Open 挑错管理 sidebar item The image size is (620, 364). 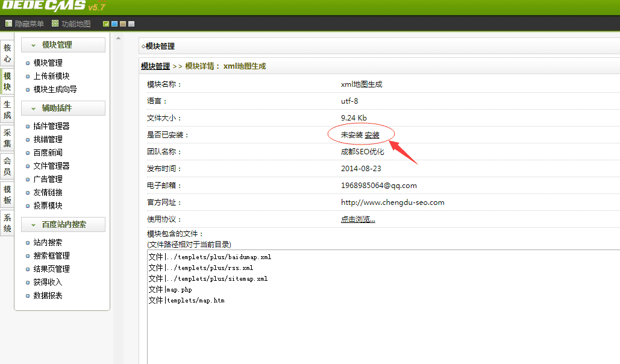tap(48, 139)
